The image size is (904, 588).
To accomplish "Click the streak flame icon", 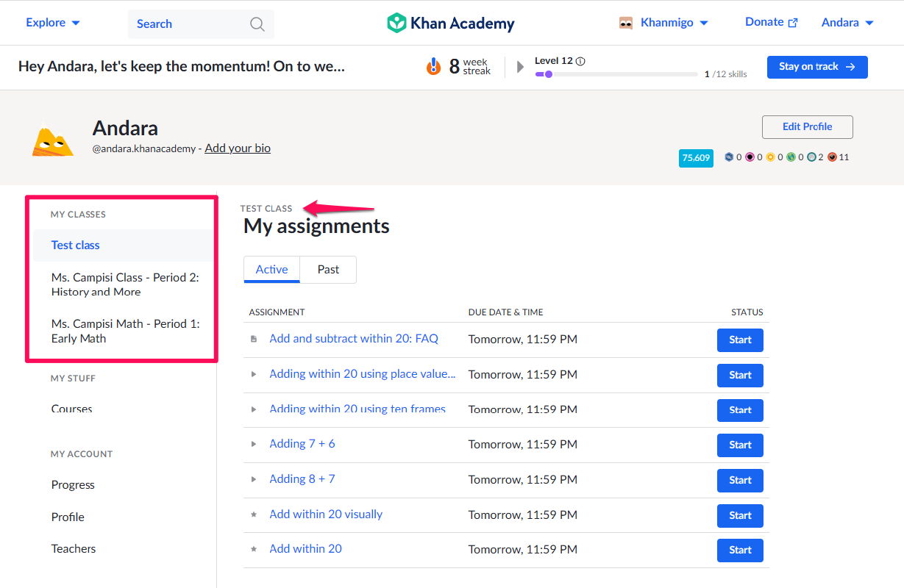I will tap(434, 66).
